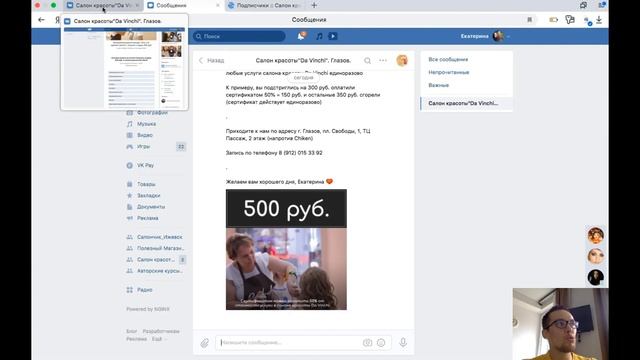Open Реклама in the left sidebar
This screenshot has width=640, height=360.
[x=147, y=218]
